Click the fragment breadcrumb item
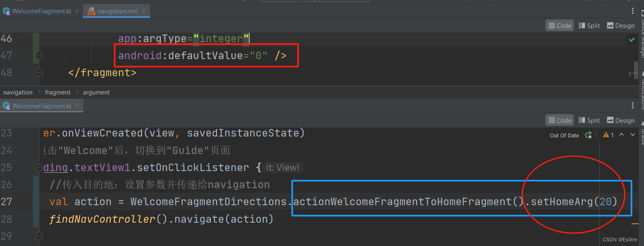Screen dimensions: 644x246 coord(58,92)
